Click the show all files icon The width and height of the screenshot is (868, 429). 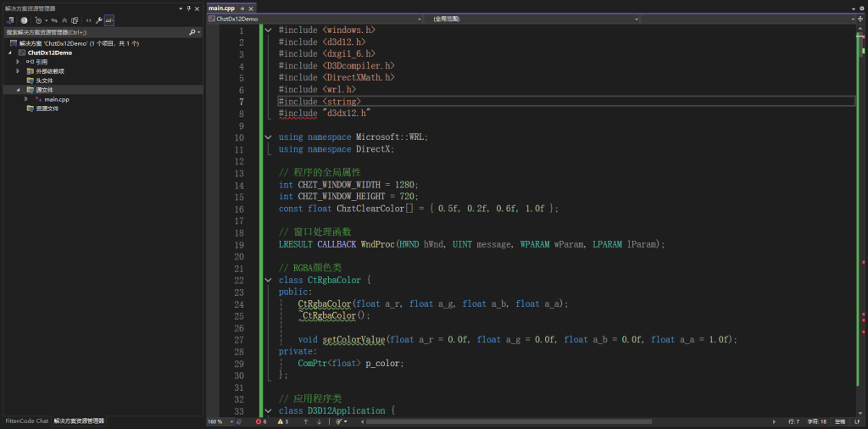(x=75, y=20)
